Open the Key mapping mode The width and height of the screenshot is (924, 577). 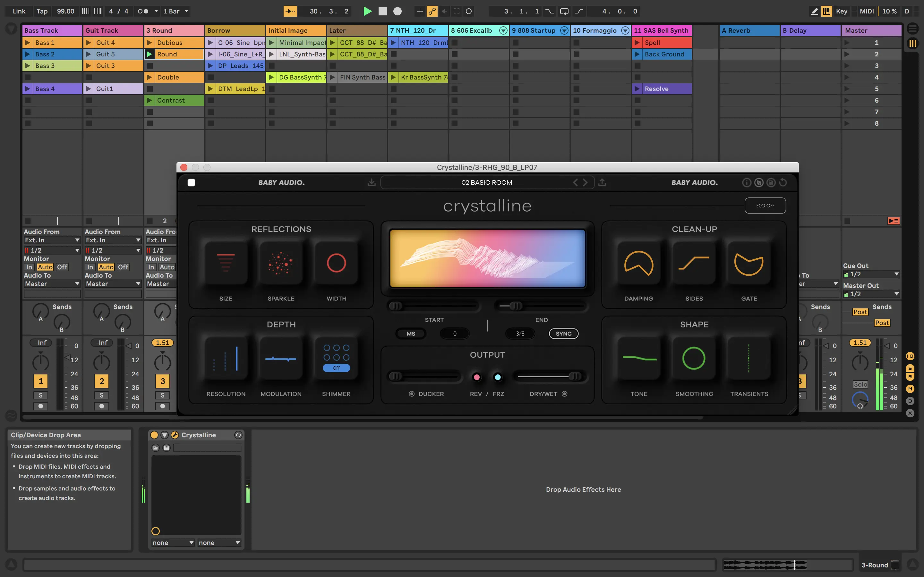pyautogui.click(x=842, y=11)
